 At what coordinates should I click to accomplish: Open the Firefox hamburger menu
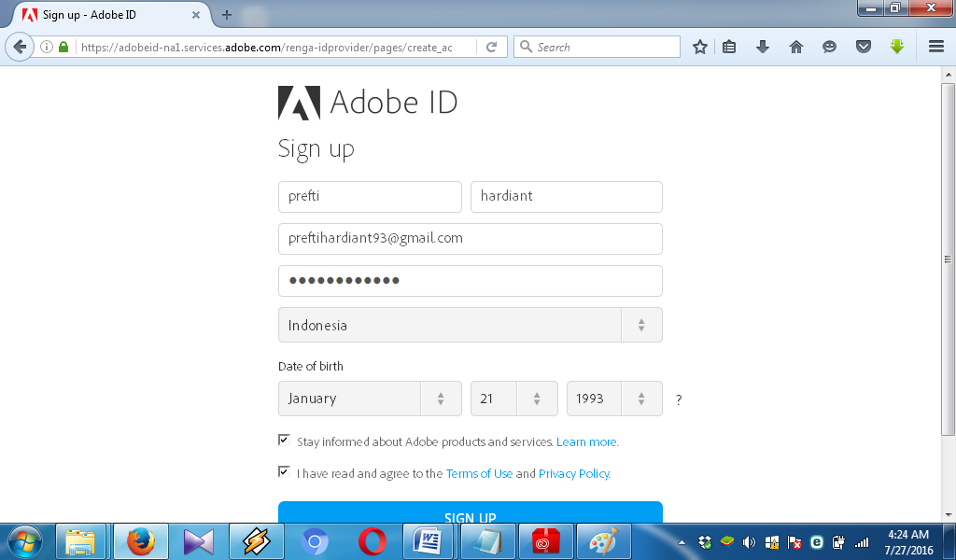click(x=936, y=47)
